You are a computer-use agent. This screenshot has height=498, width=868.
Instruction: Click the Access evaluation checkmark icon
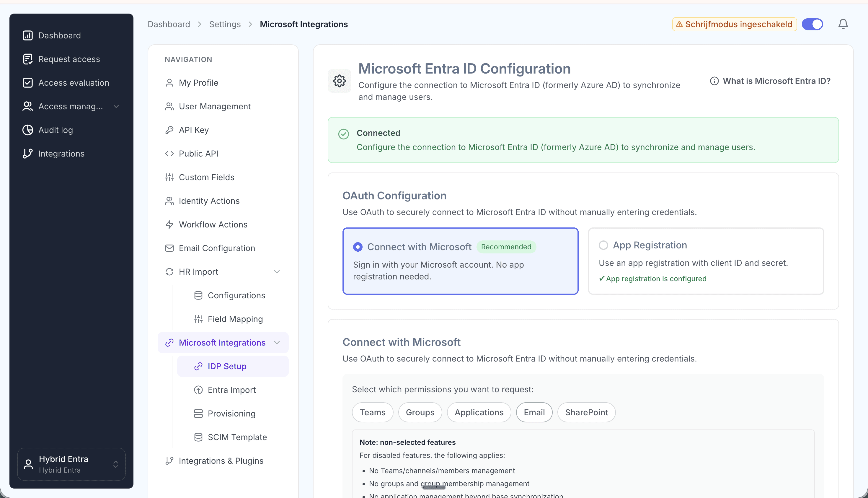pyautogui.click(x=28, y=82)
